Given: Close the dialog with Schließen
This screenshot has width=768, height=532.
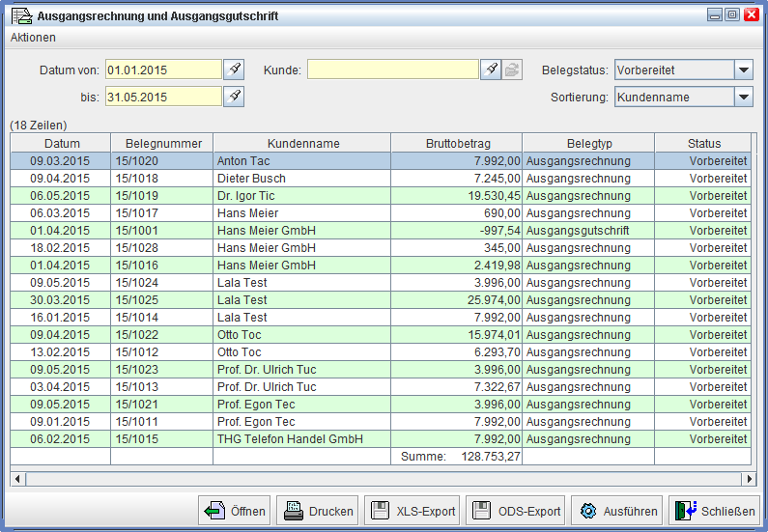Looking at the screenshot, I should pyautogui.click(x=714, y=511).
